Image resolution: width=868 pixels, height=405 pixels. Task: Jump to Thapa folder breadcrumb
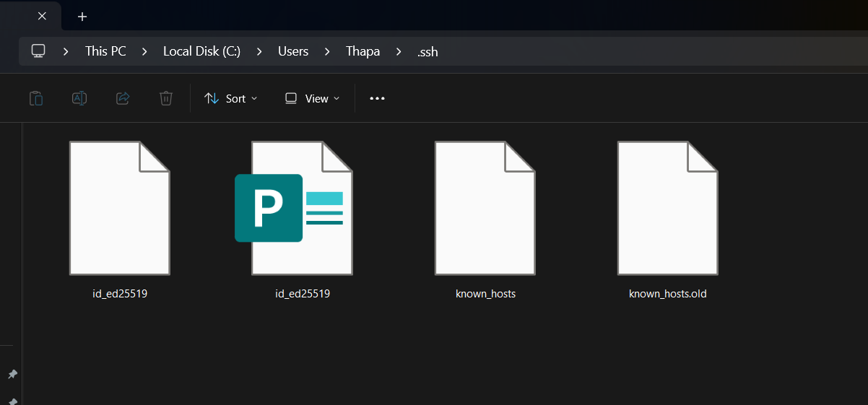[x=363, y=51]
